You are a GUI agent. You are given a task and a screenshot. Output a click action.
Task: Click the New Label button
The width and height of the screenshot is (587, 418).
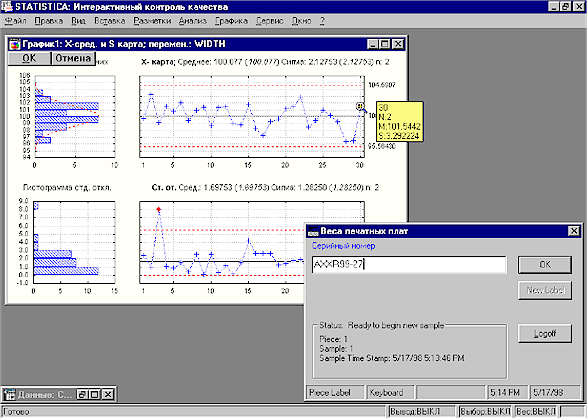pyautogui.click(x=545, y=290)
